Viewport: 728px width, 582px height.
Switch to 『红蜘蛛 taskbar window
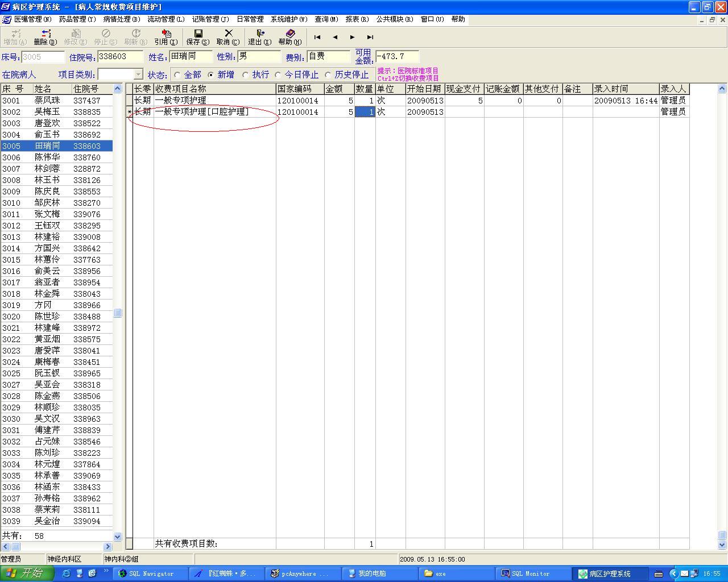[227, 573]
